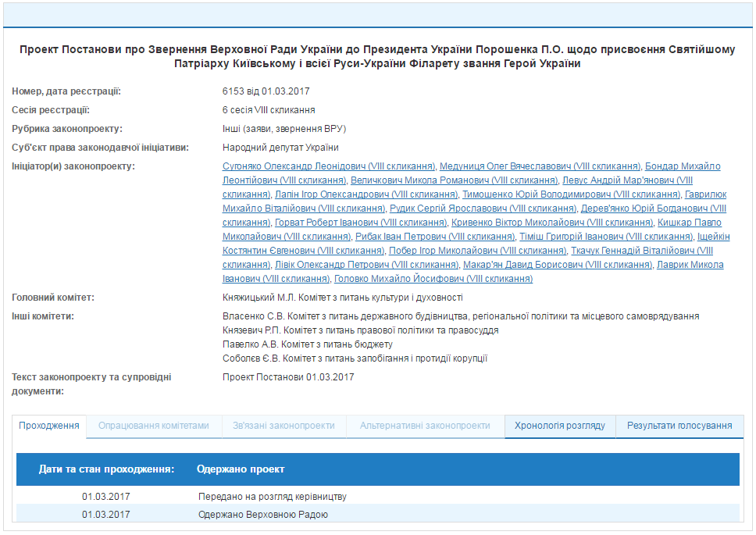Image resolution: width=756 pixels, height=535 pixels.
Task: Open the Результати голосування tab
Action: (679, 426)
